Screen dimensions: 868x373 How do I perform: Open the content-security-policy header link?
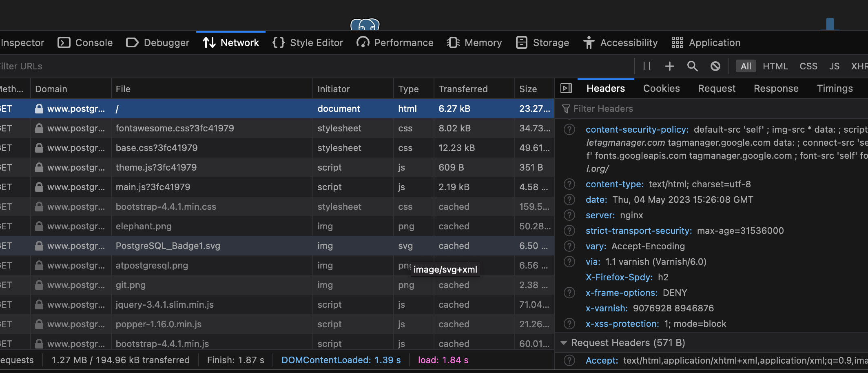637,130
